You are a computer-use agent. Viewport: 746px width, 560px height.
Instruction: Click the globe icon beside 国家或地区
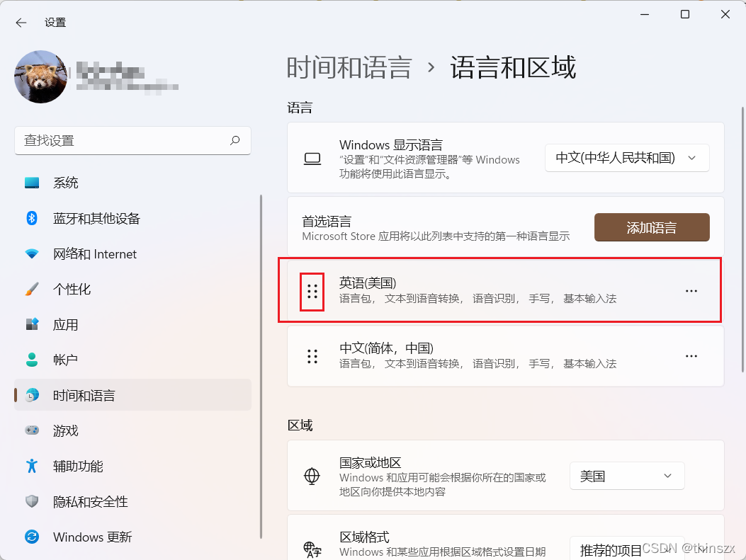pos(312,476)
